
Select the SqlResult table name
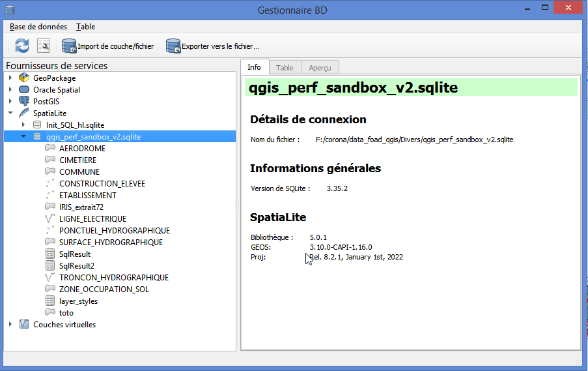point(75,254)
